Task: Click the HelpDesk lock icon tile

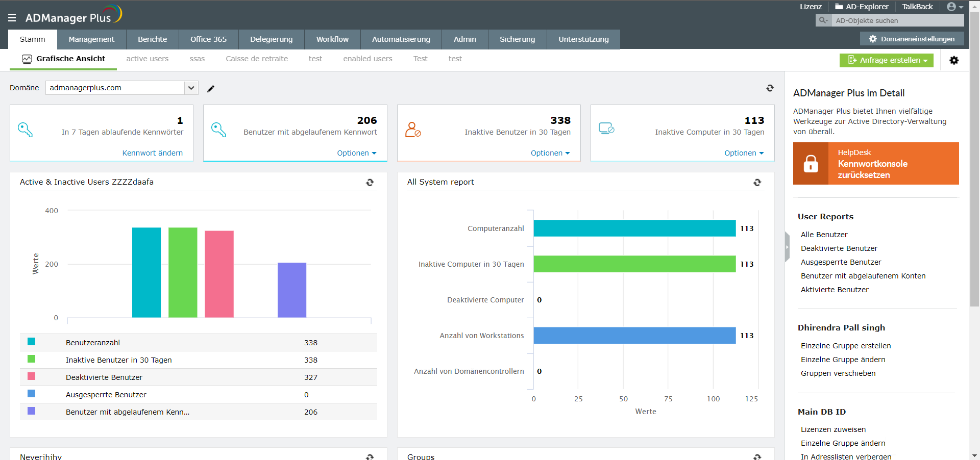Action: tap(811, 164)
